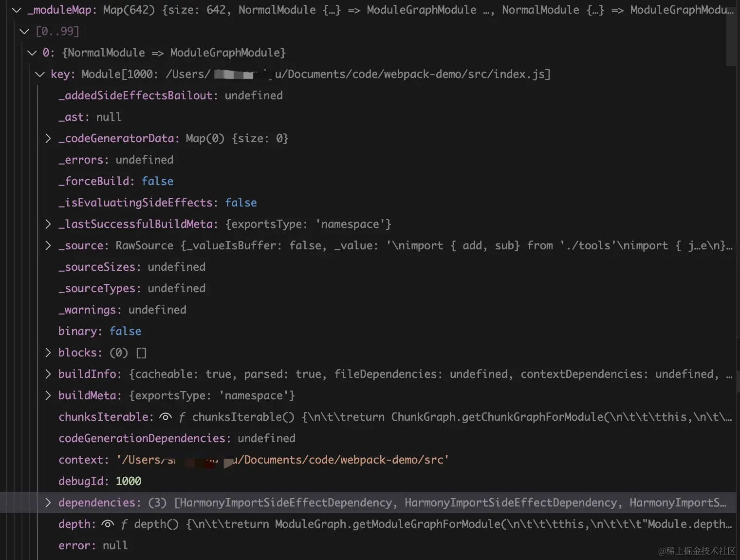Expand the dependencies array of three items
The image size is (740, 560).
pos(48,503)
